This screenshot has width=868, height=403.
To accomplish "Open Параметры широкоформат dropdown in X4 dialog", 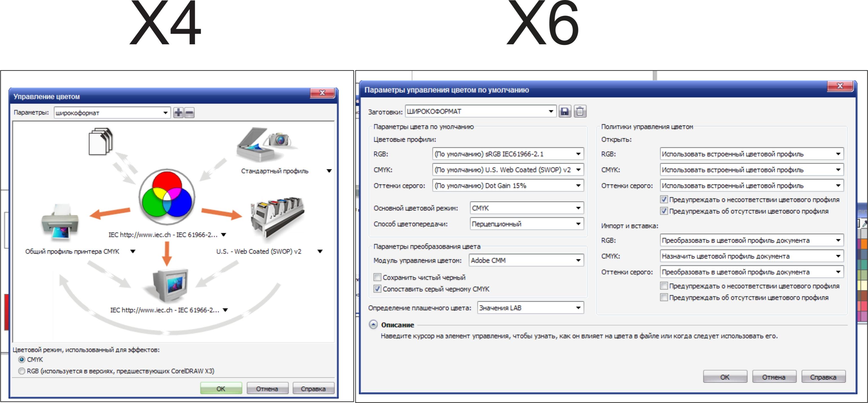I will coord(112,113).
